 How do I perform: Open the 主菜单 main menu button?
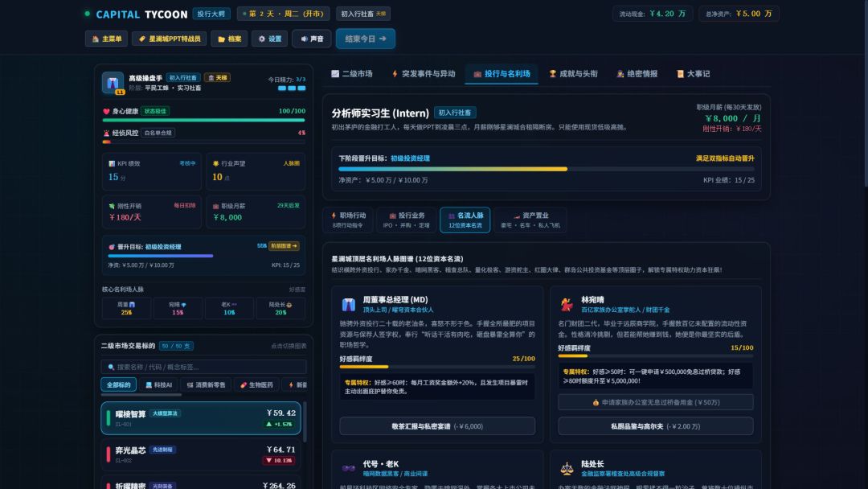click(x=106, y=39)
